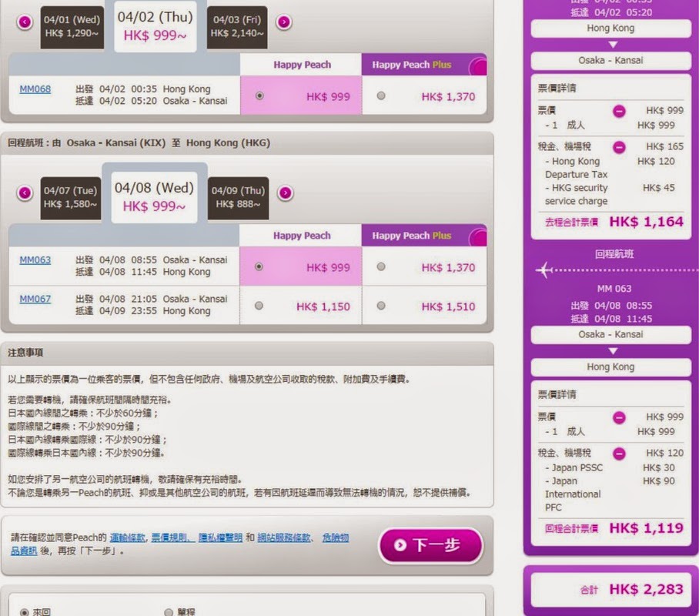Viewport: 699px width, 616px height.
Task: Switch return date to 04/09 (Thu) tab
Action: [x=236, y=197]
